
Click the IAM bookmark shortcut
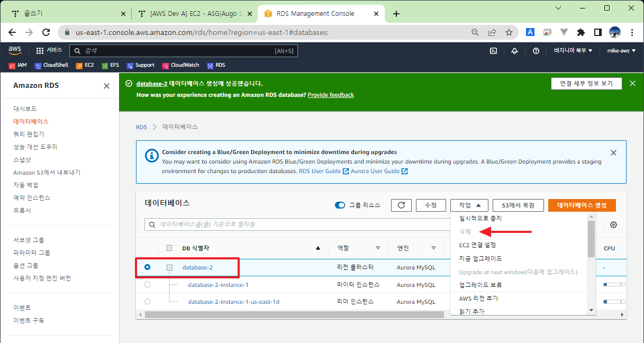click(17, 65)
